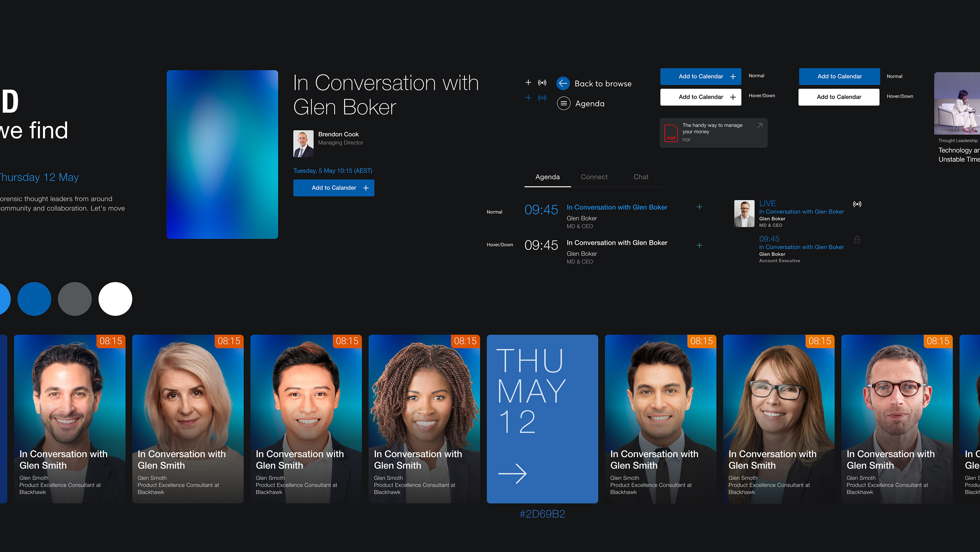Click the blue live broadcast icon
The image size is (980, 552).
coord(542,98)
